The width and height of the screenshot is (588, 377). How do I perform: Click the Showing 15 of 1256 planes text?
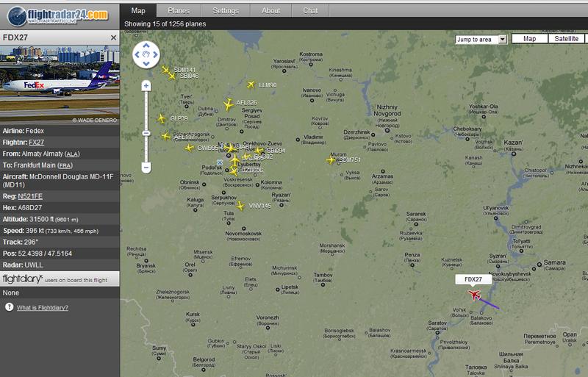click(x=165, y=24)
